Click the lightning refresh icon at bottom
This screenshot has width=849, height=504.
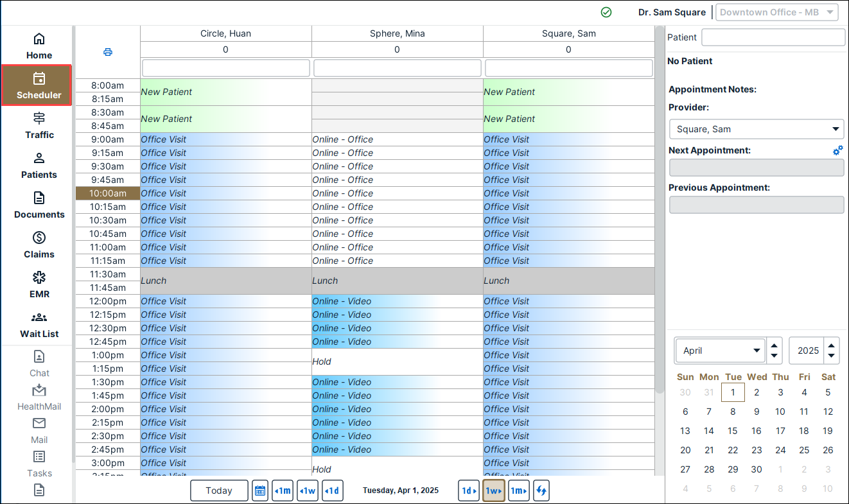541,491
